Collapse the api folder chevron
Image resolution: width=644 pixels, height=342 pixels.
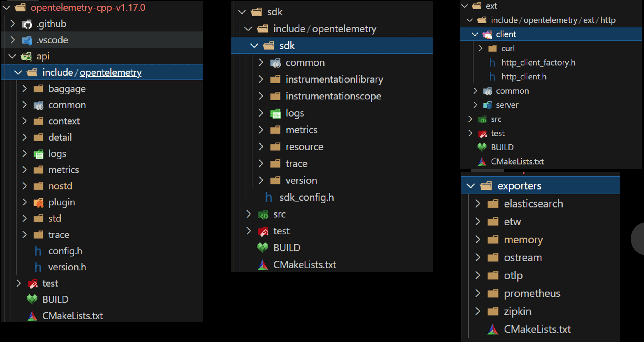click(x=12, y=56)
